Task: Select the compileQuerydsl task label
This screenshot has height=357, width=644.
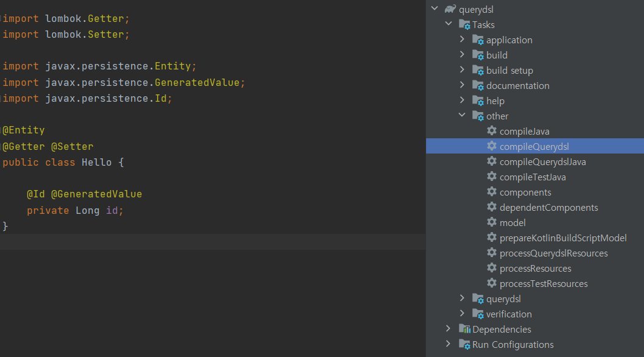Action: 534,147
